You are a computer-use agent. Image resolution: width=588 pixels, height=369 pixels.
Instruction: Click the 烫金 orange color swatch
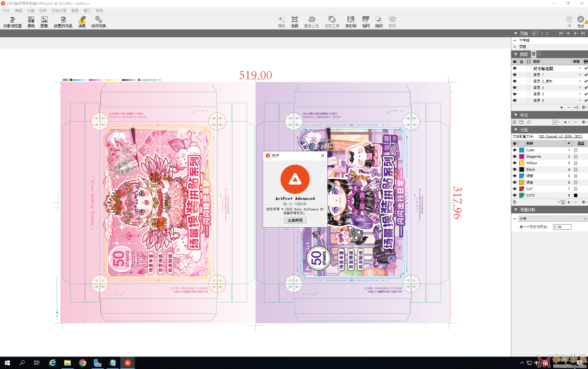(x=522, y=182)
